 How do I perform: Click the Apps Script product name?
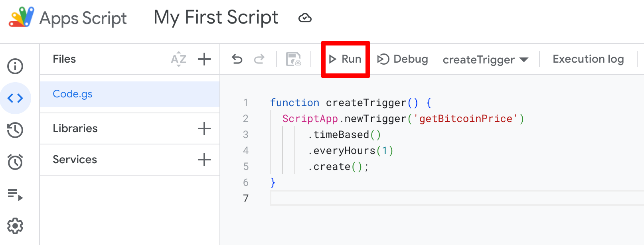click(x=83, y=18)
